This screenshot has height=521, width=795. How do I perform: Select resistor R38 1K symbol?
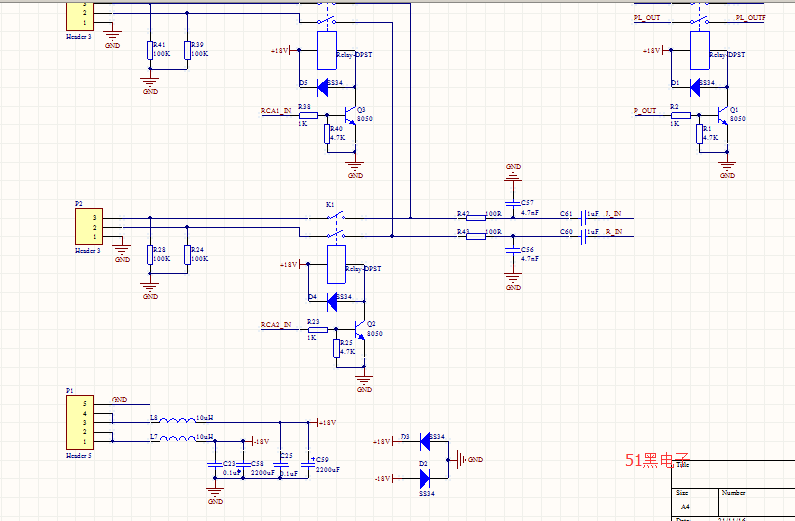click(x=308, y=116)
